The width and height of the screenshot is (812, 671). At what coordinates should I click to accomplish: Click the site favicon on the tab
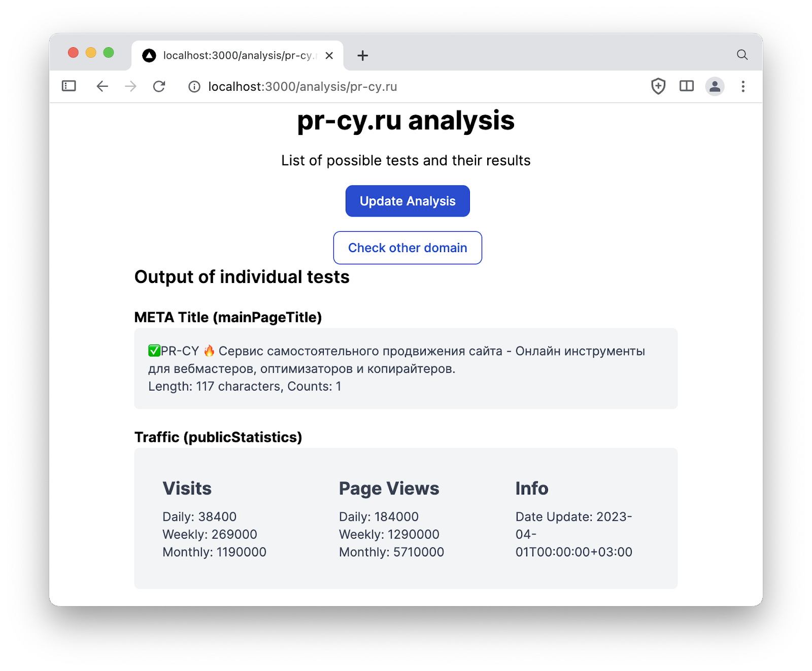click(149, 55)
